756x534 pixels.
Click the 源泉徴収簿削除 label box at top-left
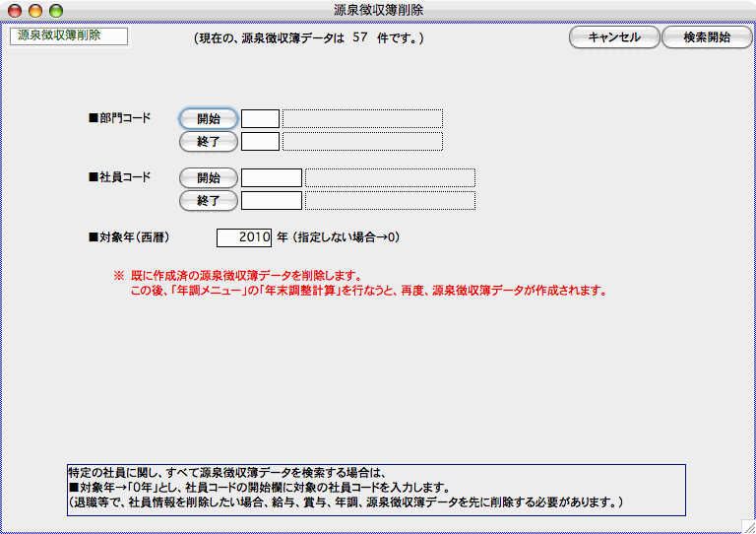tap(69, 36)
